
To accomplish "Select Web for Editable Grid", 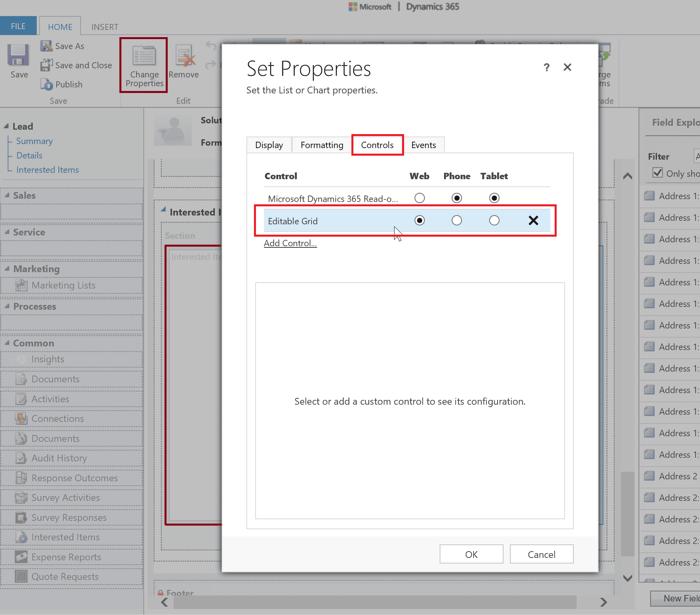I will click(x=419, y=220).
